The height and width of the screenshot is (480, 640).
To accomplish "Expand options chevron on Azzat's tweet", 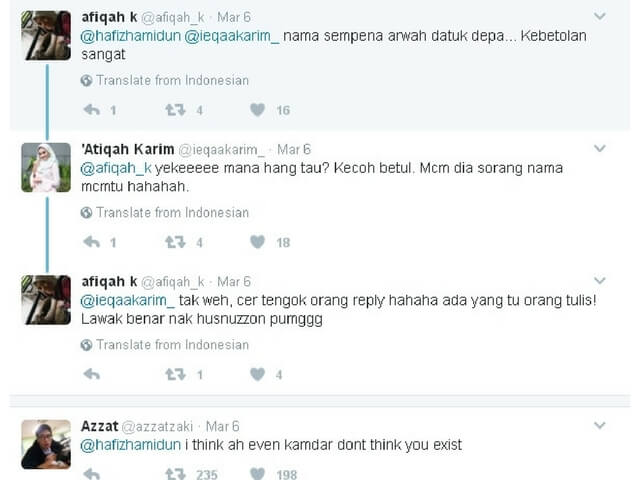I will (600, 426).
